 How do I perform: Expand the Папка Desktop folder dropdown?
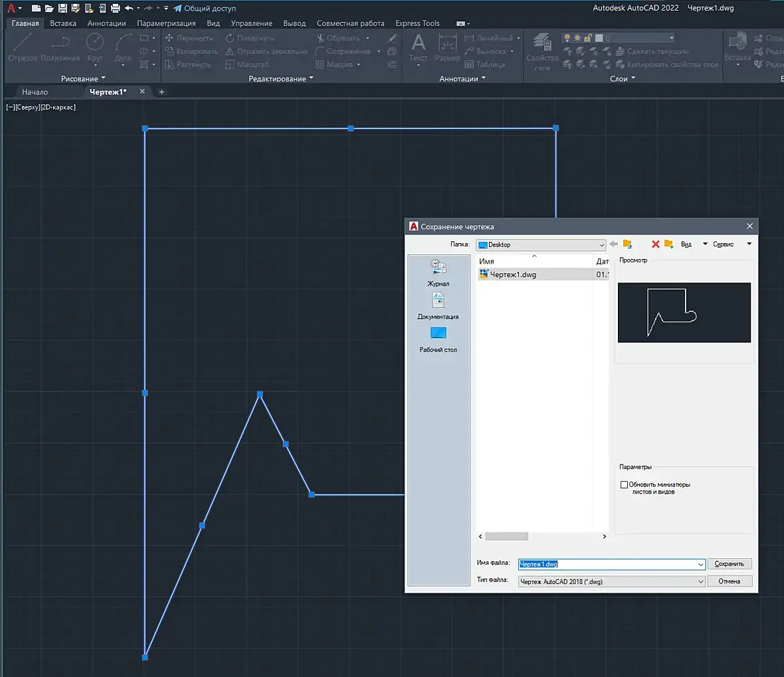601,245
